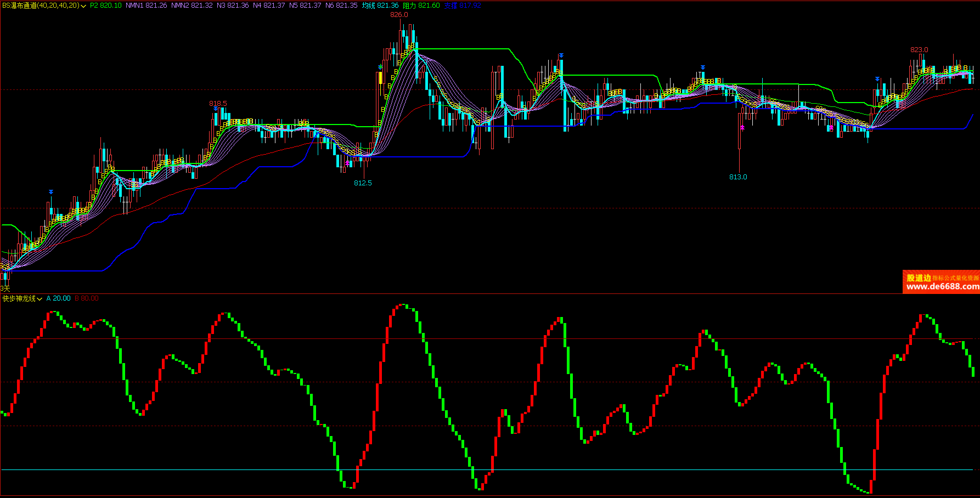Click the leftmost blue down-arrow signal marker

(51, 192)
